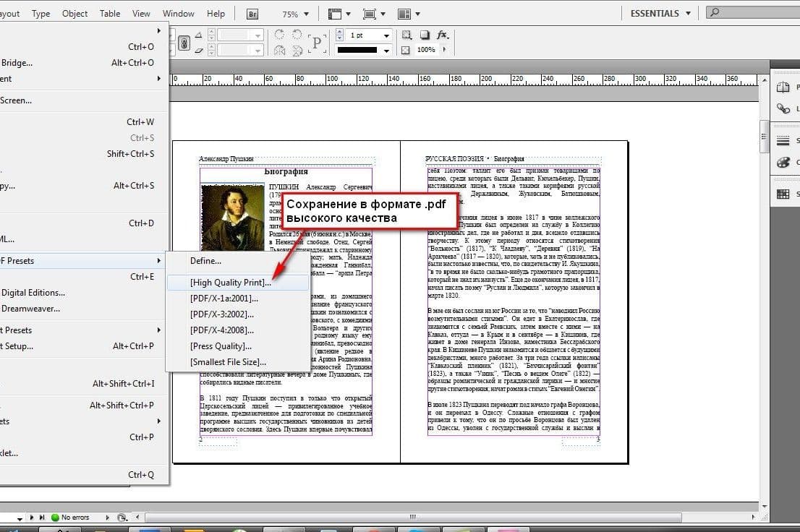Click the apply effects target icon
This screenshot has width=800, height=532.
(x=407, y=35)
